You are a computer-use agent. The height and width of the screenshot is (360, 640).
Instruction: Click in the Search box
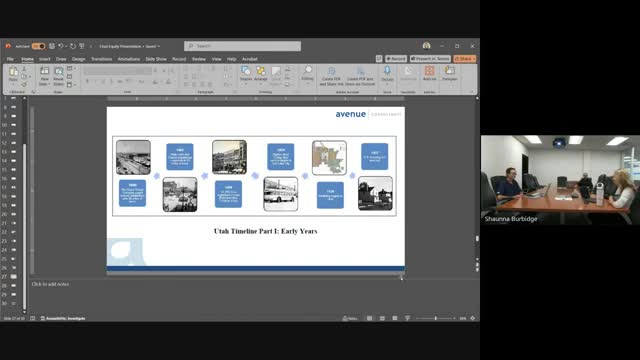[x=242, y=46]
